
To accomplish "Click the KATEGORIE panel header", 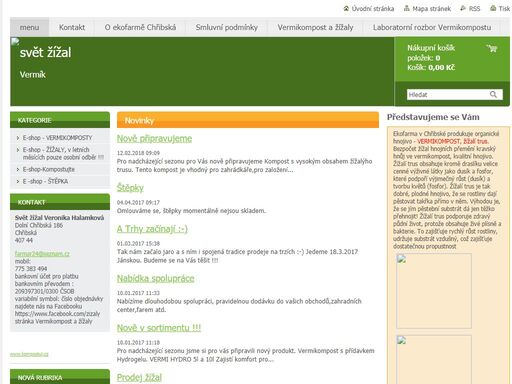I will 60,120.
